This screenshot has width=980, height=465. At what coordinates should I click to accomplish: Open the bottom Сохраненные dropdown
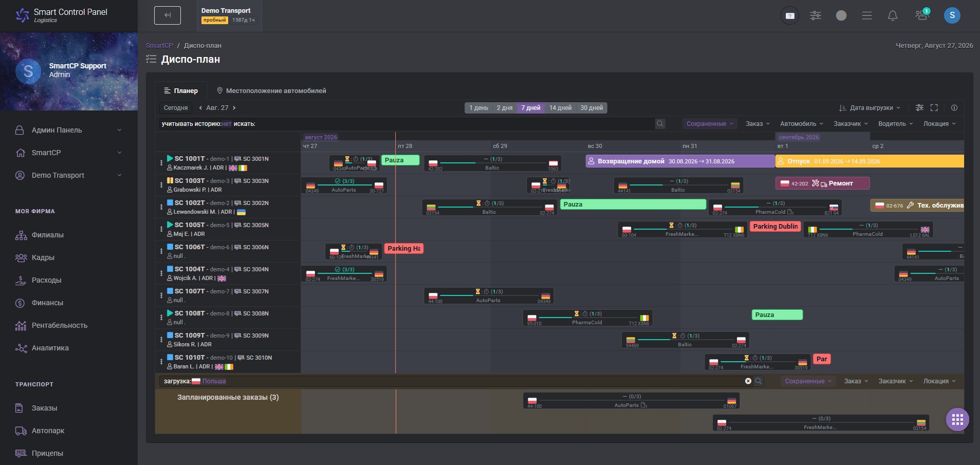[808, 381]
